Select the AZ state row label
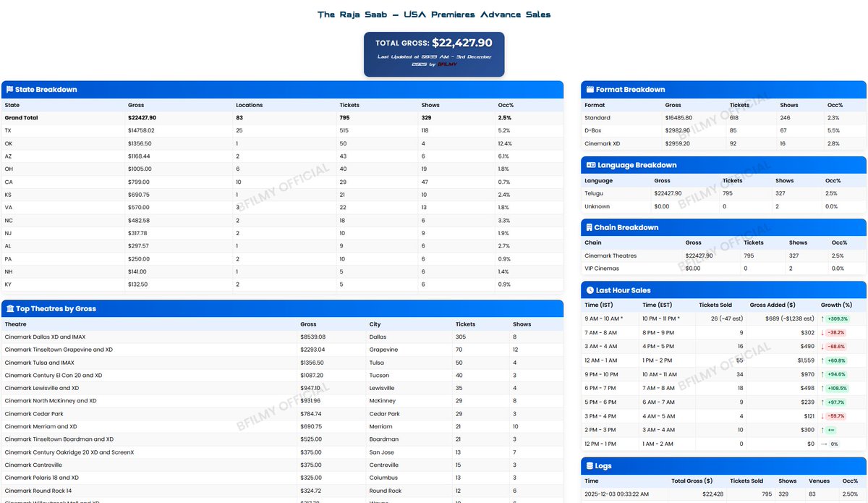 click(9, 156)
